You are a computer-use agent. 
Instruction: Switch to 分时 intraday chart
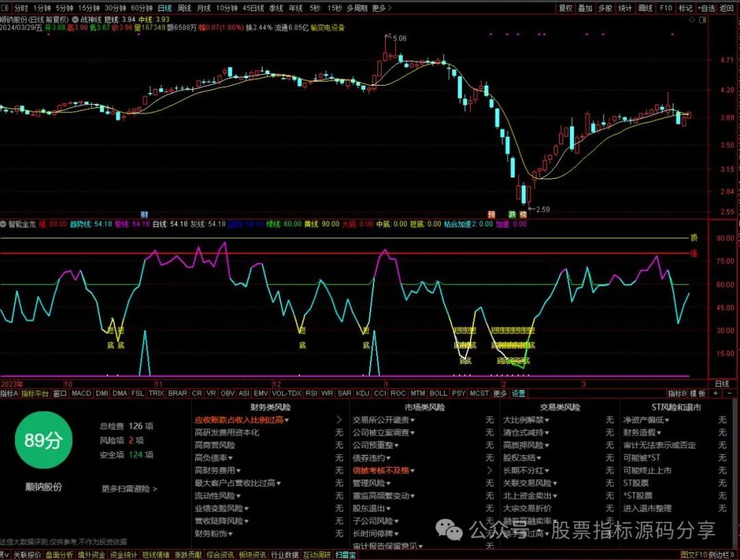point(21,8)
